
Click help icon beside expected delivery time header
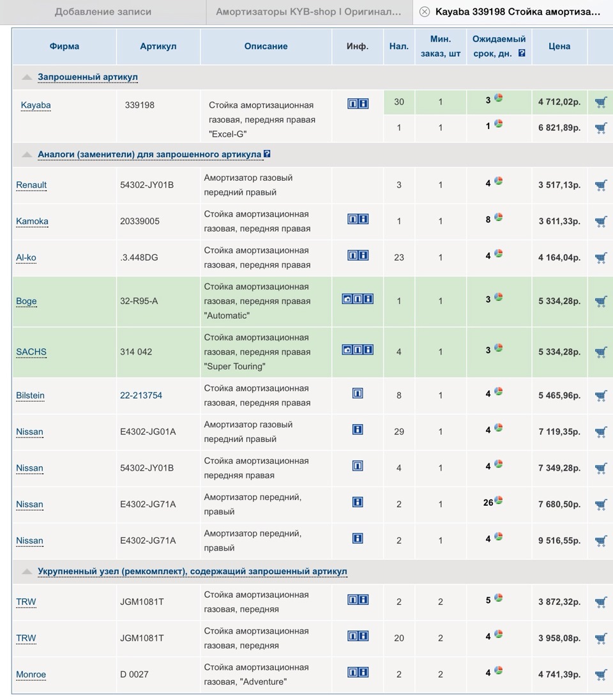(x=522, y=53)
